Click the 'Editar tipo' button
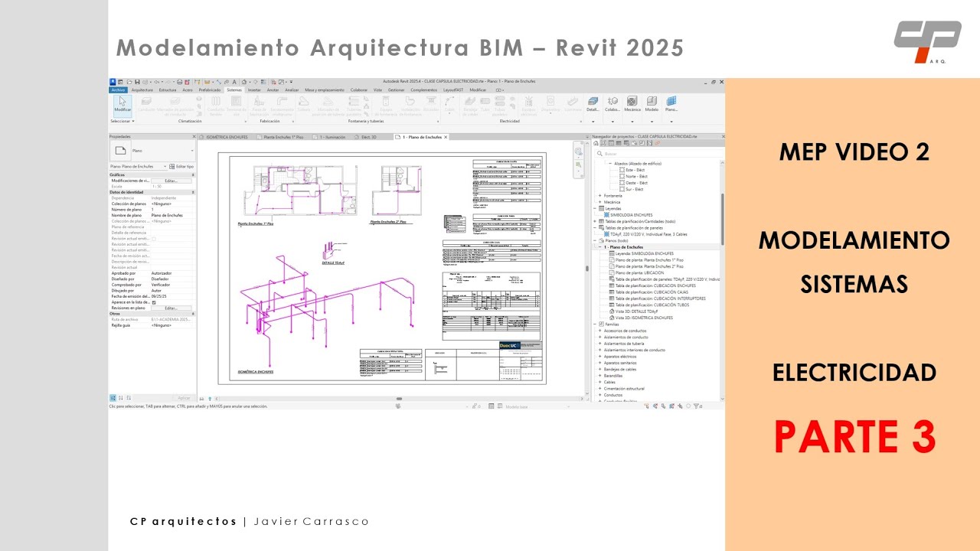This screenshot has width=980, height=551. coord(181,166)
